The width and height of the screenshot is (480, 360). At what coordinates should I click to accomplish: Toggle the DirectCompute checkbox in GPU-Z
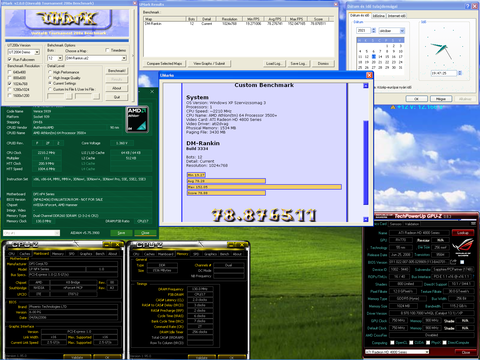pyautogui.click(x=444, y=342)
